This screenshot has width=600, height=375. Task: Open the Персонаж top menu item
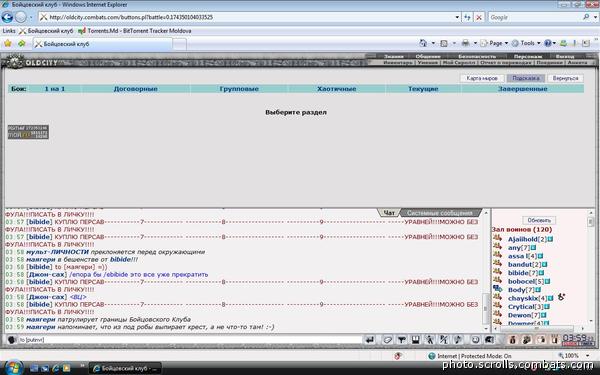(528, 56)
